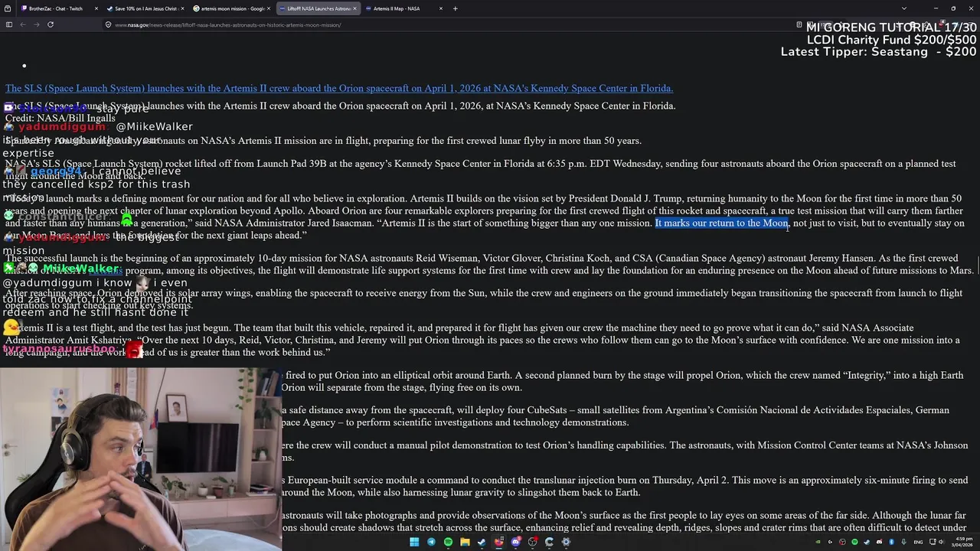Open the gear settings app on taskbar

[x=566, y=542]
